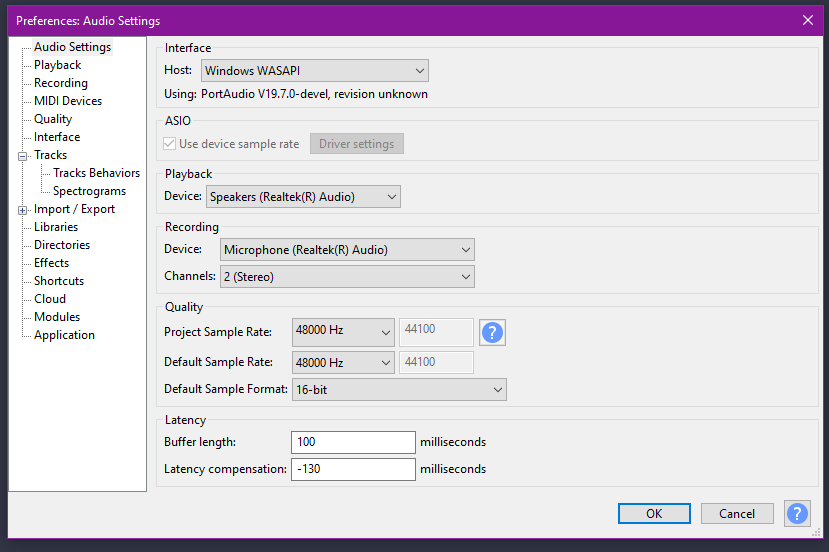
Task: Select the Tracks category
Action: point(50,155)
